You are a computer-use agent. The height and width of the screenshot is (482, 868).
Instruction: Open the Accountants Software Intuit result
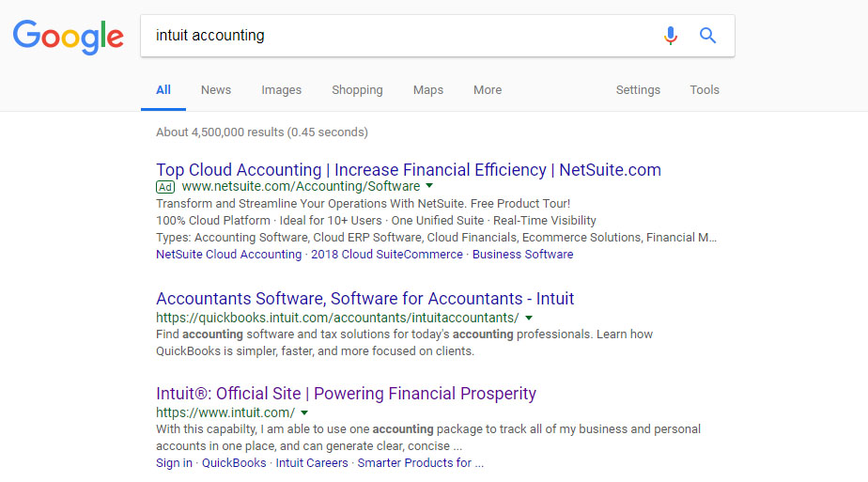(x=364, y=299)
